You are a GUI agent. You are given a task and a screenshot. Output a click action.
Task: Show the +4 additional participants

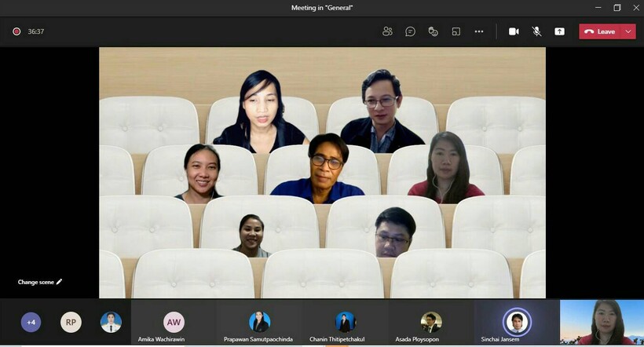(x=31, y=322)
